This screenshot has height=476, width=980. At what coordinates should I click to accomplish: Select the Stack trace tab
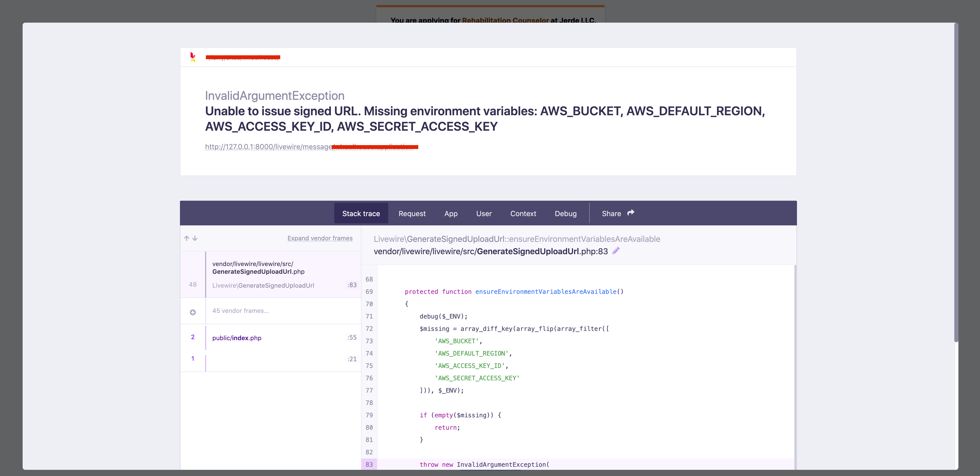[x=361, y=213]
